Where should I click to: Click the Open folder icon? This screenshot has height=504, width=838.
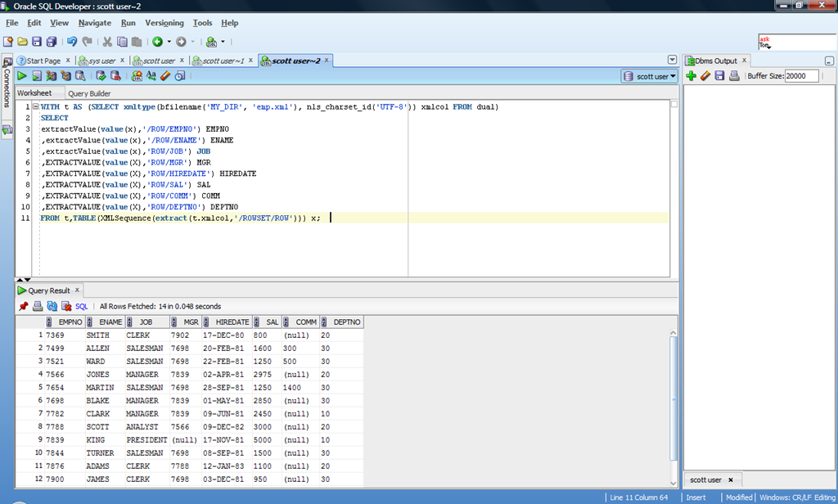pyautogui.click(x=22, y=42)
